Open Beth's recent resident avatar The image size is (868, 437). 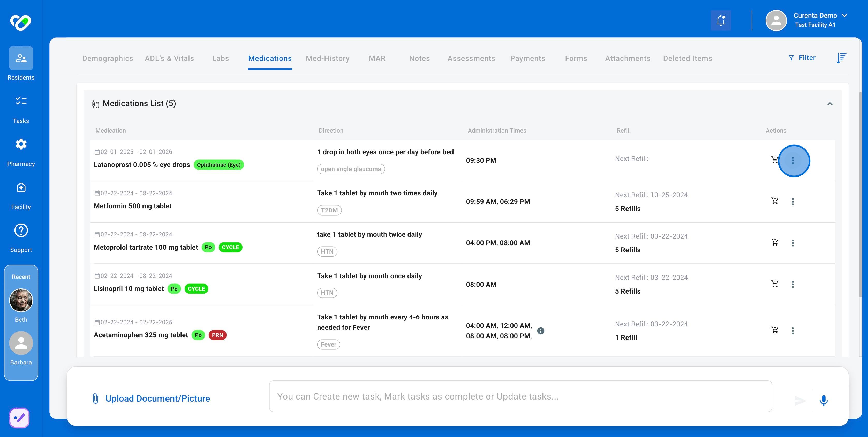point(21,300)
